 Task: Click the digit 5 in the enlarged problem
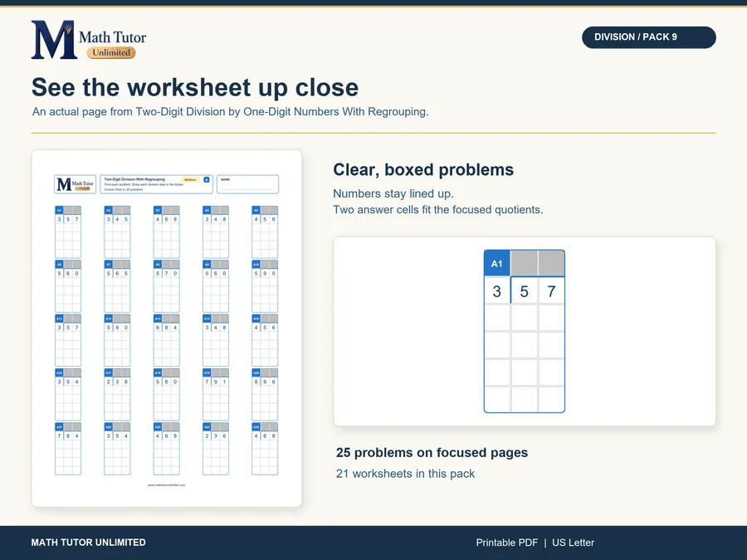point(524,291)
